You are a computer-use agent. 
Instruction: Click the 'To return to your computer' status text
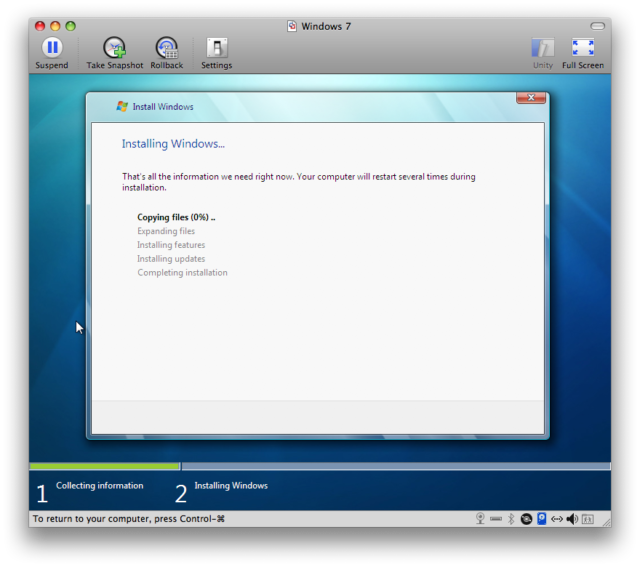click(129, 519)
